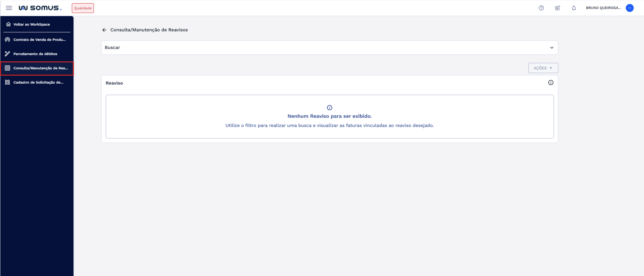Click the info icon in Reaviso panel
The image size is (644, 276).
click(550, 83)
